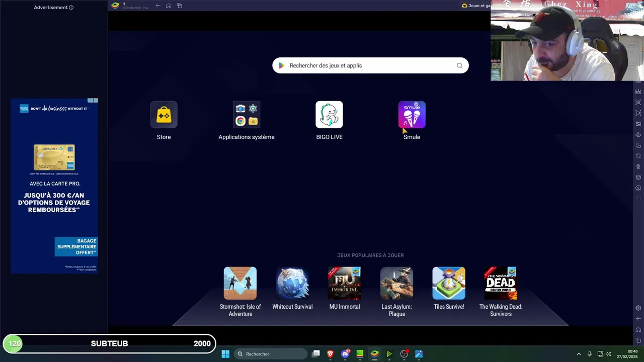Open Tiles Survive! game tile
The width and height of the screenshot is (644, 362).
(449, 283)
